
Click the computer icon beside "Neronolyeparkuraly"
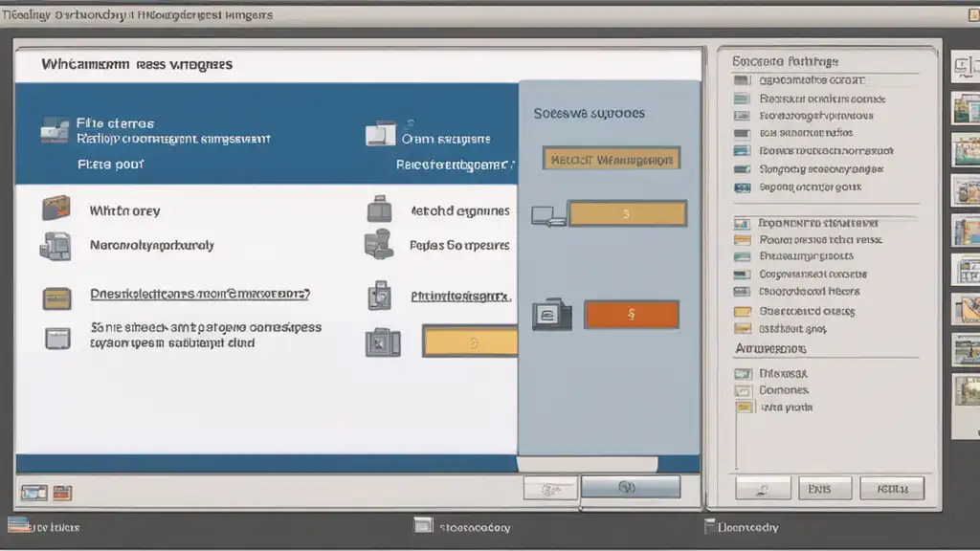pyautogui.click(x=56, y=246)
